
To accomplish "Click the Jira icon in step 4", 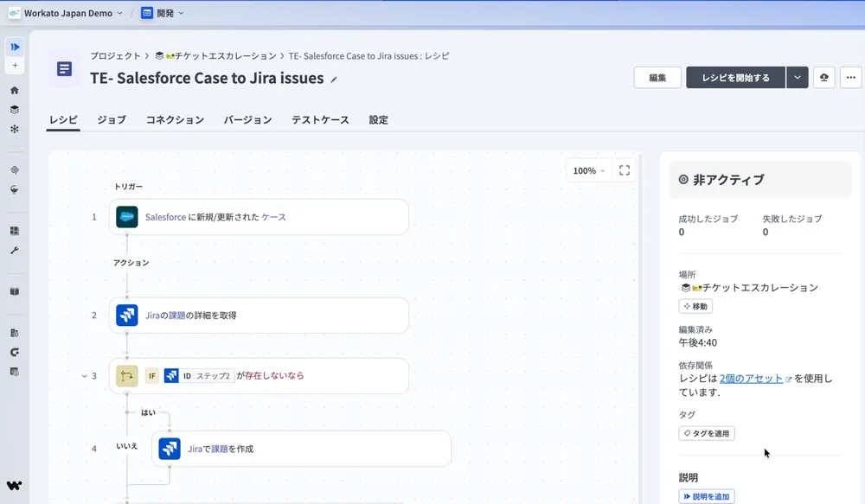I will coord(170,449).
